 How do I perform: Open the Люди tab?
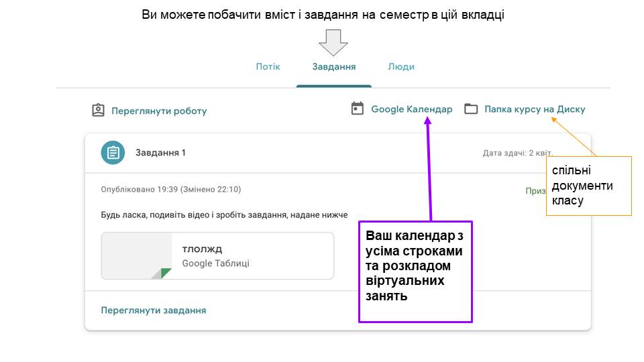(x=400, y=67)
